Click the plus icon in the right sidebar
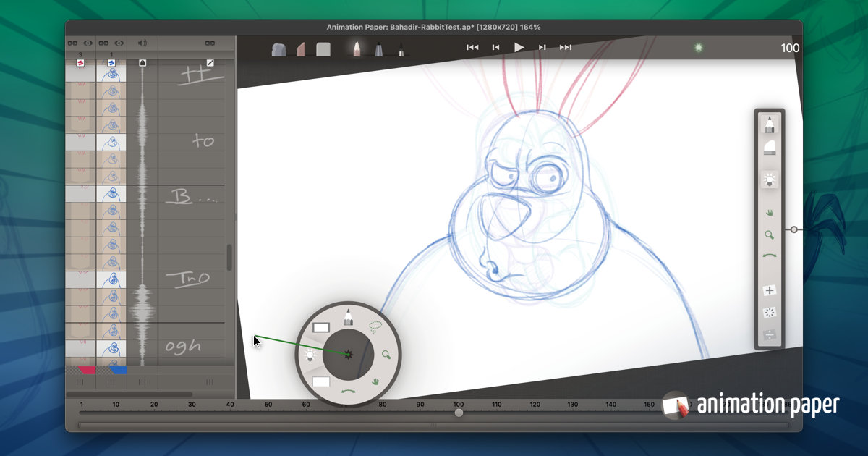868x456 pixels. click(770, 290)
